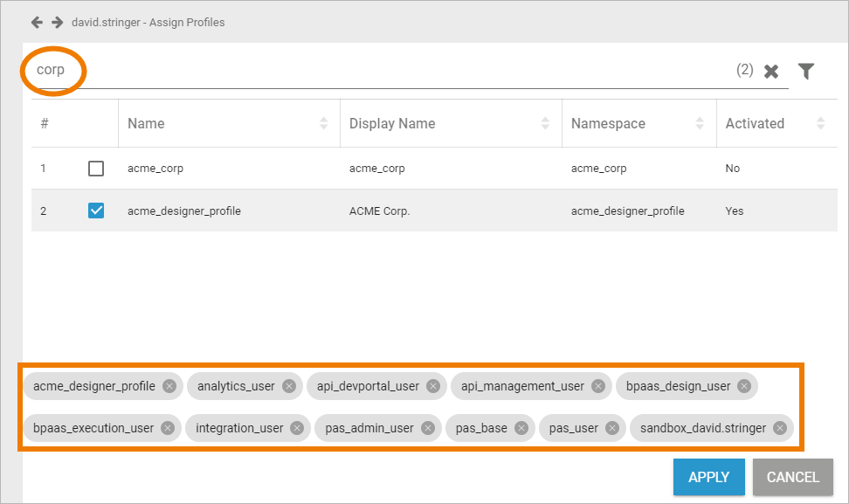
Task: Click the forward arrow icon
Action: [57, 22]
